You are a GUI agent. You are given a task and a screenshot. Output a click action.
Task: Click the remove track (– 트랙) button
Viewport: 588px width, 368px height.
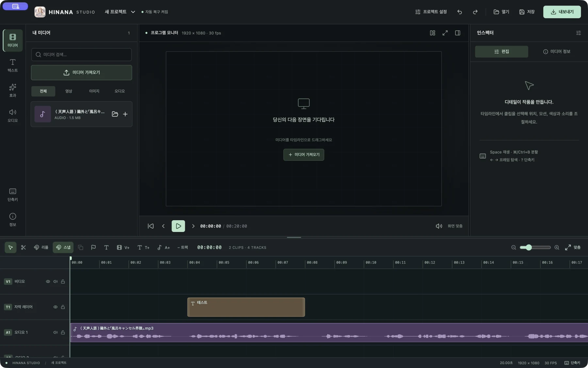183,247
